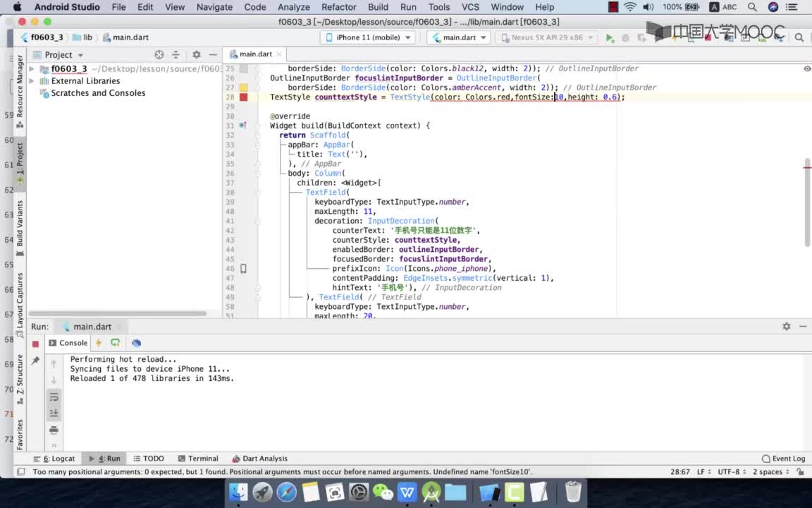Click yellow color swatch in line 27 gutter
812x508 pixels.
[x=243, y=87]
